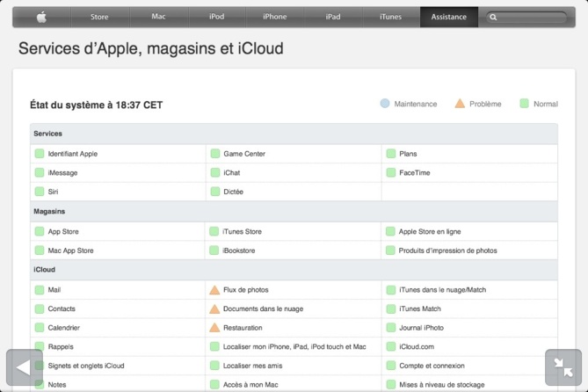
Task: Click the orange warning triangle beside Flux de photos
Action: click(x=214, y=290)
